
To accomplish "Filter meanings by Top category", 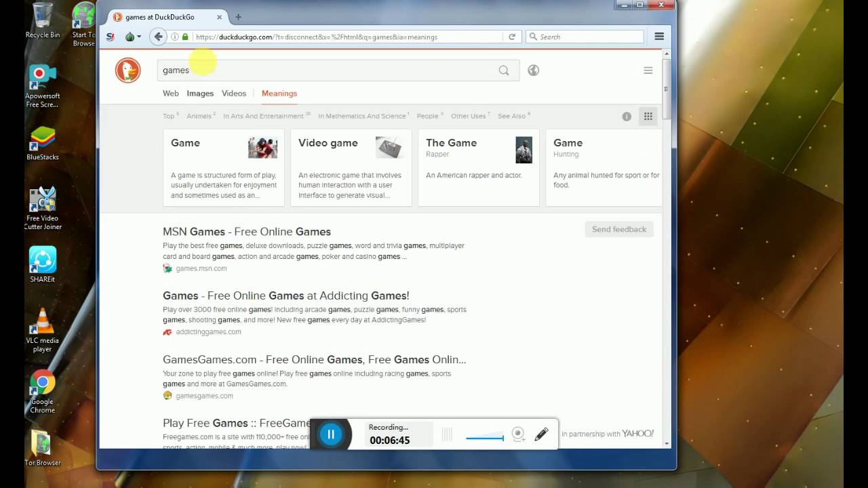I will 170,116.
